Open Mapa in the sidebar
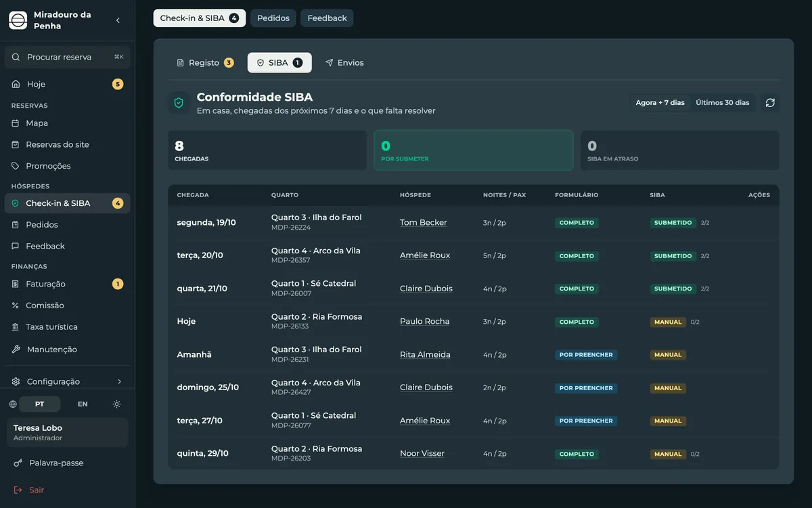This screenshot has height=508, width=812. [67, 123]
